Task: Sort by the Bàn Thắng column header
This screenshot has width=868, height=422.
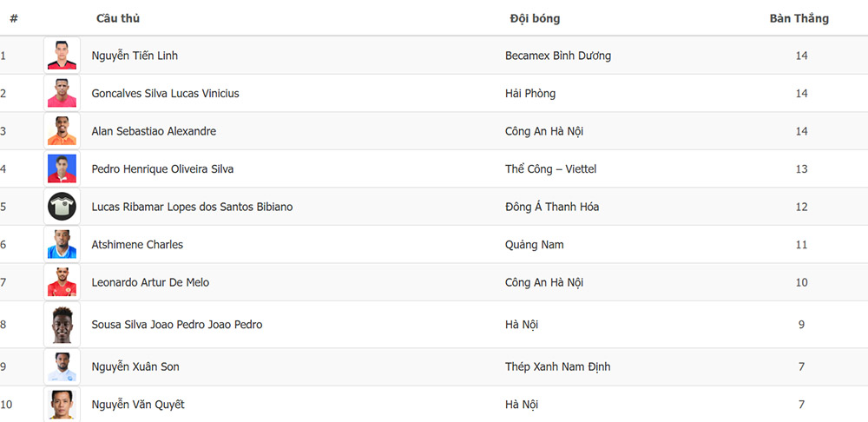Action: point(799,18)
